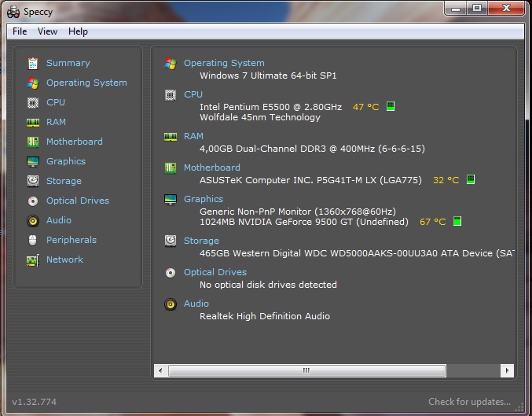Viewport: 532px width, 416px height.
Task: Select Summary in the sidebar
Action: point(68,63)
